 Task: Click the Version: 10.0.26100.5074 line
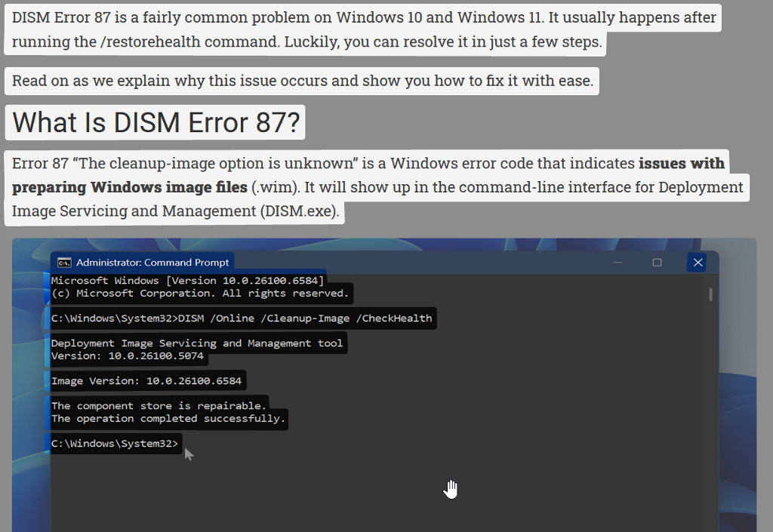point(128,355)
